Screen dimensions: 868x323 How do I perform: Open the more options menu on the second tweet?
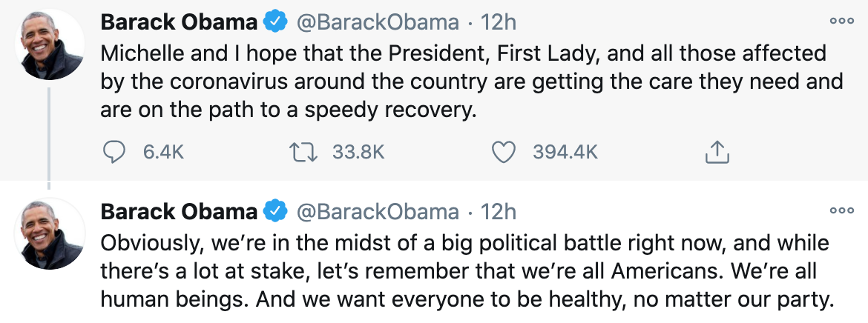[x=841, y=210]
